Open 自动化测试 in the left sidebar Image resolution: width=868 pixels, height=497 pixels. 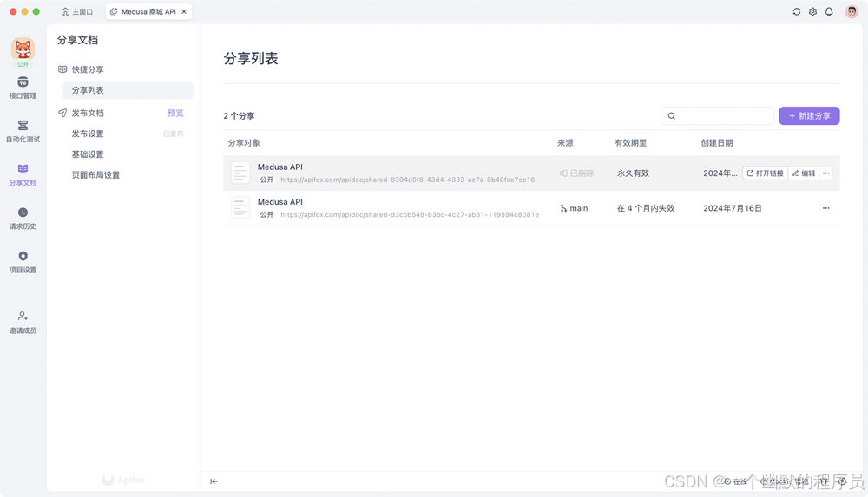point(23,132)
